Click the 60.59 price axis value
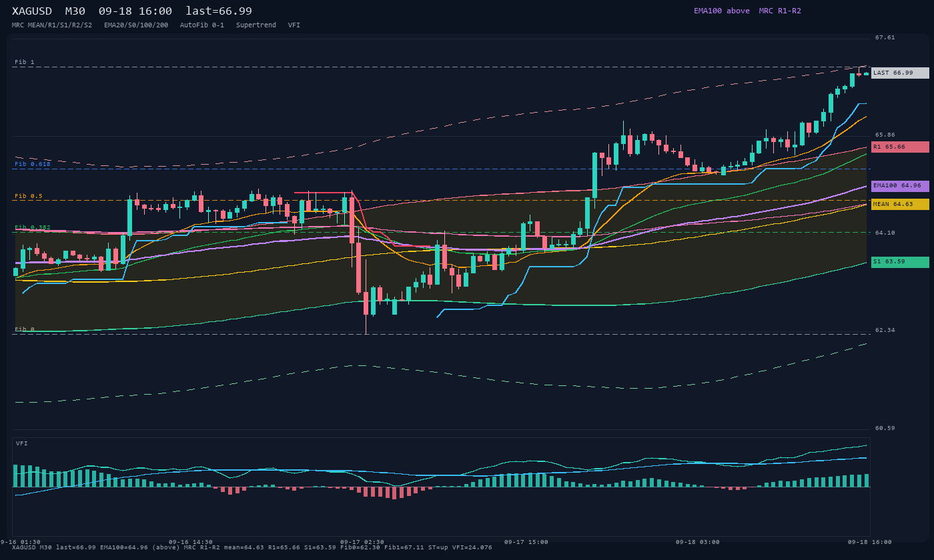 click(885, 428)
